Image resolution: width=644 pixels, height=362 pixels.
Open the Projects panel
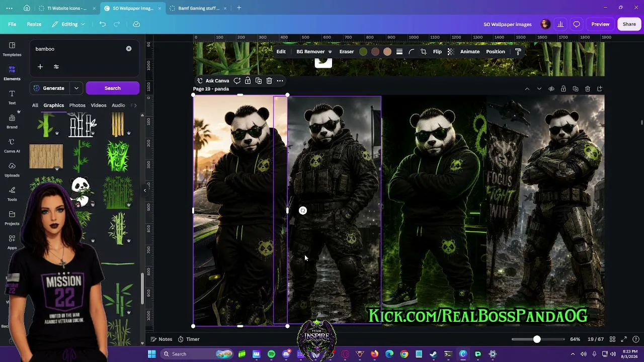pyautogui.click(x=12, y=218)
